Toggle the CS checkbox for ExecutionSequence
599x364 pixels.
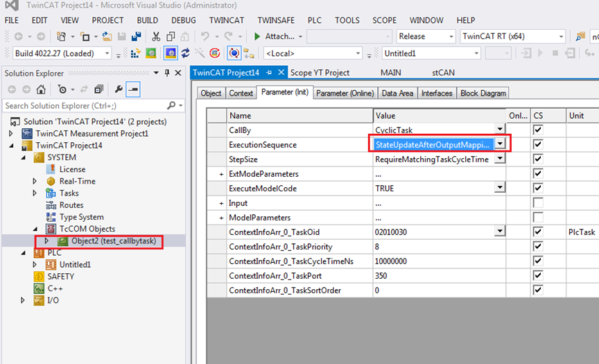538,144
